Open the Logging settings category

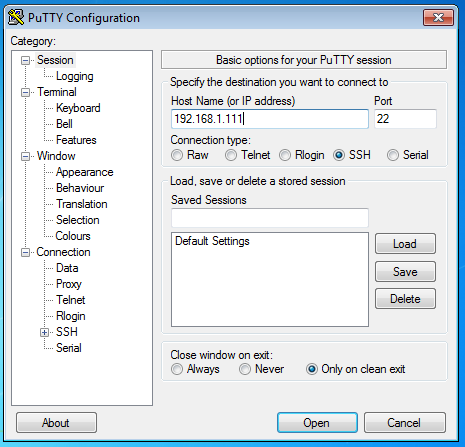pyautogui.click(x=75, y=76)
